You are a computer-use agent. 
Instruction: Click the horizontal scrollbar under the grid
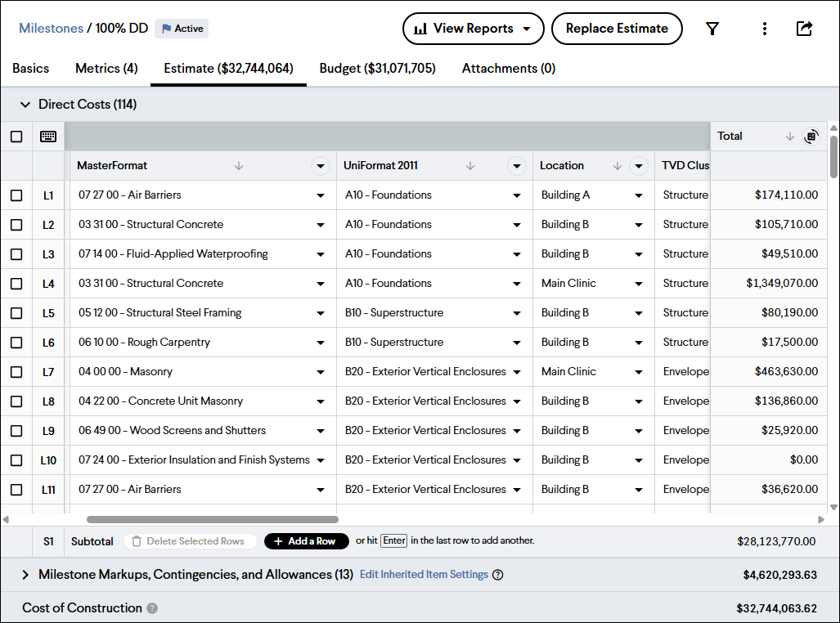click(213, 519)
